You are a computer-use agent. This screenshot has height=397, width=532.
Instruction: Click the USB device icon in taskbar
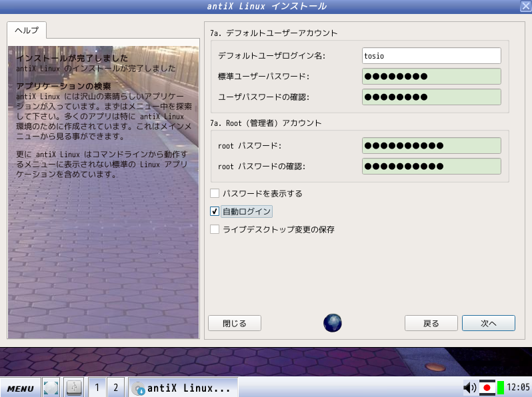(x=74, y=388)
